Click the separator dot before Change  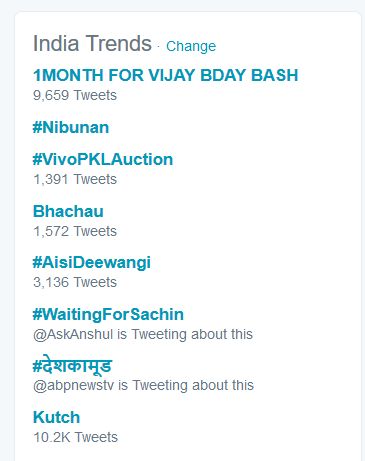coord(159,47)
